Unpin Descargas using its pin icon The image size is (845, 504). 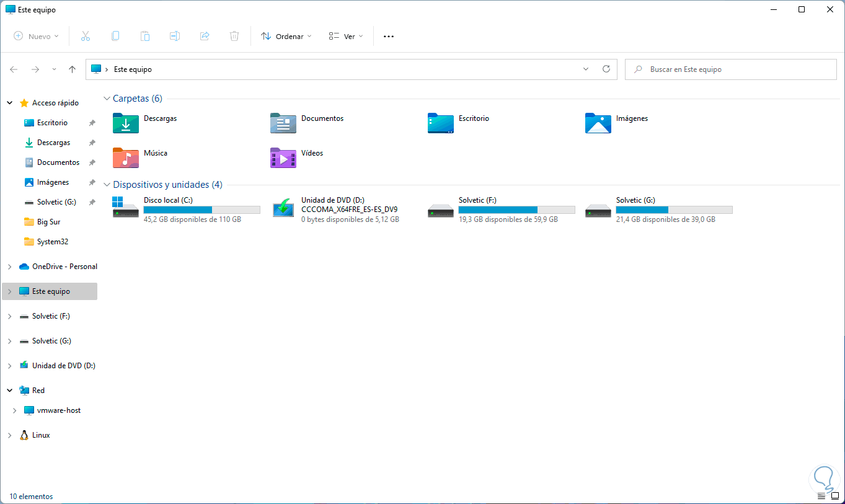coord(92,143)
